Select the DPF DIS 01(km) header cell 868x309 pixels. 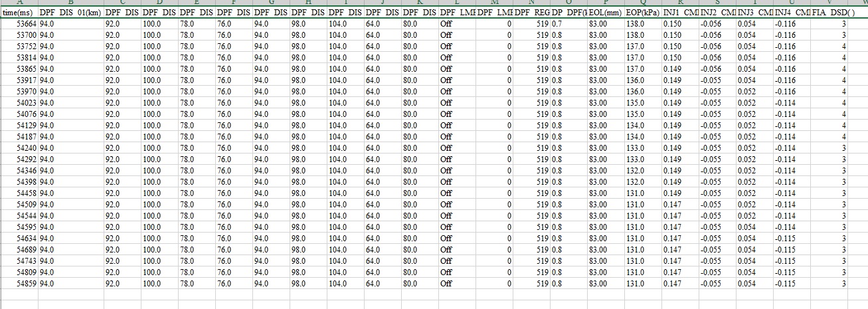(x=70, y=13)
